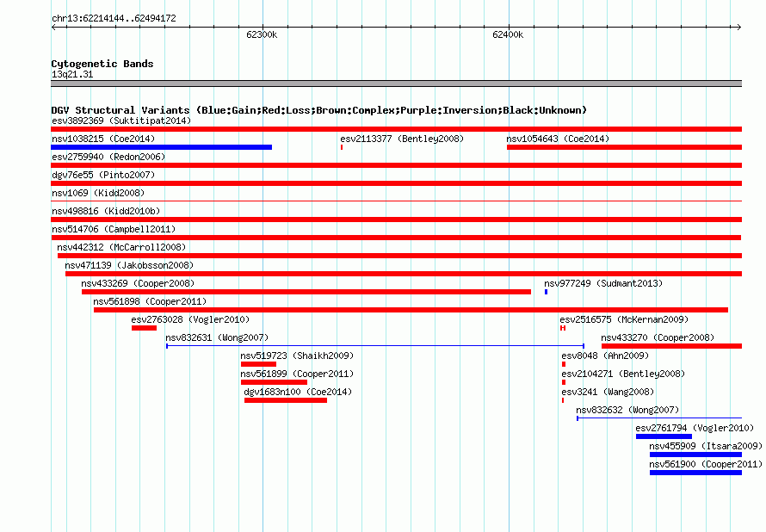Click the 62400k ruler marker

(508, 34)
